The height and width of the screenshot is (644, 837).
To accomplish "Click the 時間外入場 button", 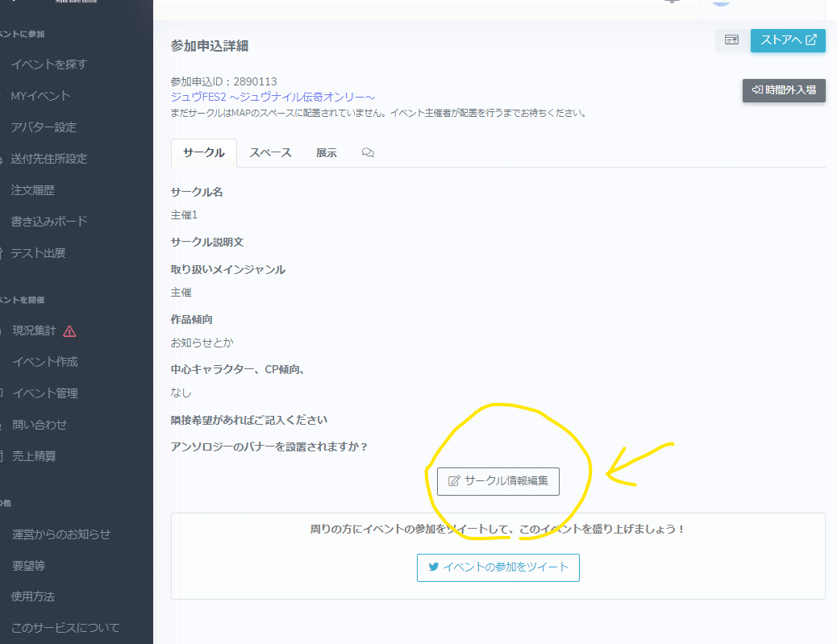I will click(784, 90).
